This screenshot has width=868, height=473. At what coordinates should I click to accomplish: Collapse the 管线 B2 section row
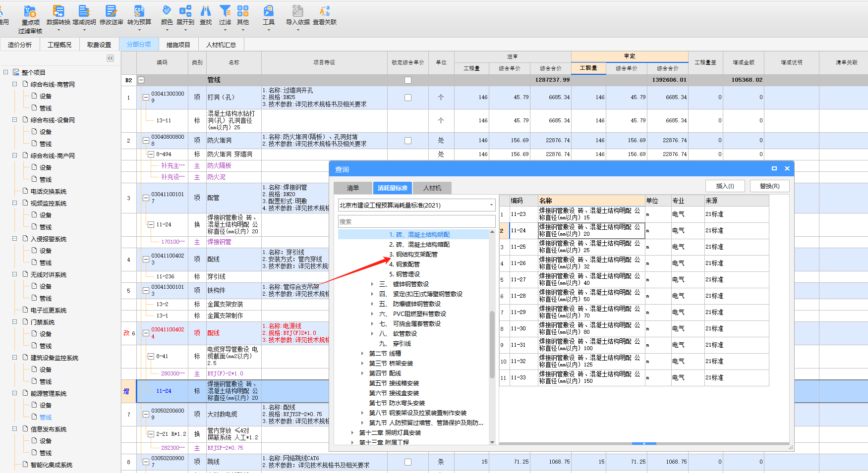pos(141,80)
